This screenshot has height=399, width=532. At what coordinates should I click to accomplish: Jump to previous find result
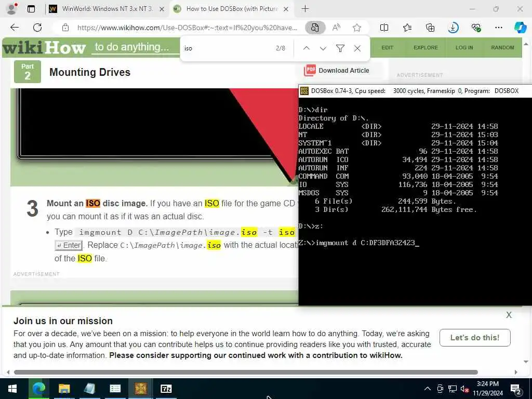tap(307, 48)
